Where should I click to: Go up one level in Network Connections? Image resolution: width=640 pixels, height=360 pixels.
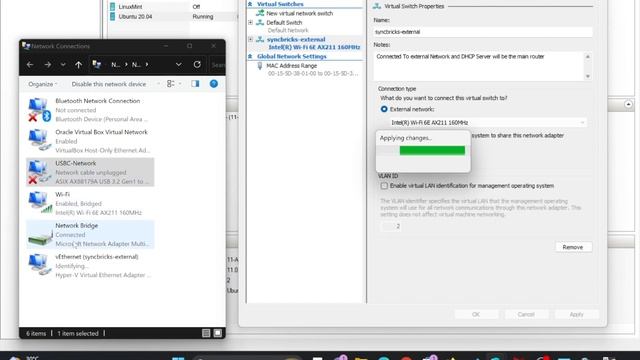[x=78, y=64]
